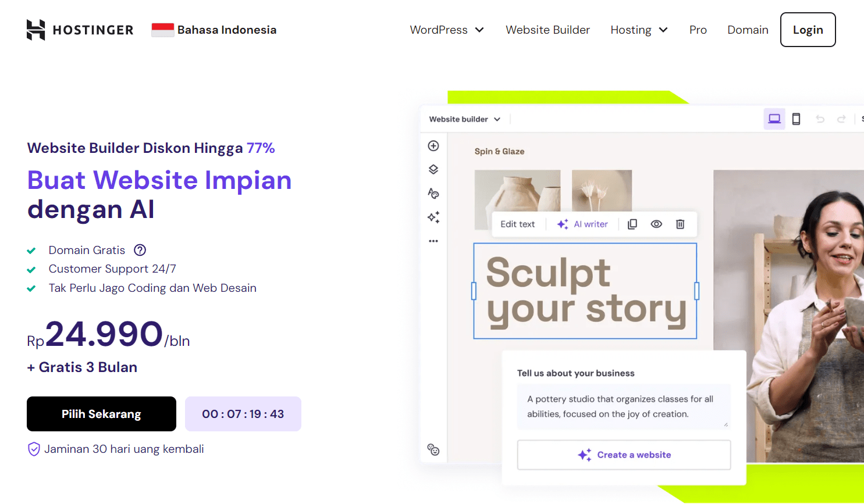Open the Website Builder nav link

(547, 30)
